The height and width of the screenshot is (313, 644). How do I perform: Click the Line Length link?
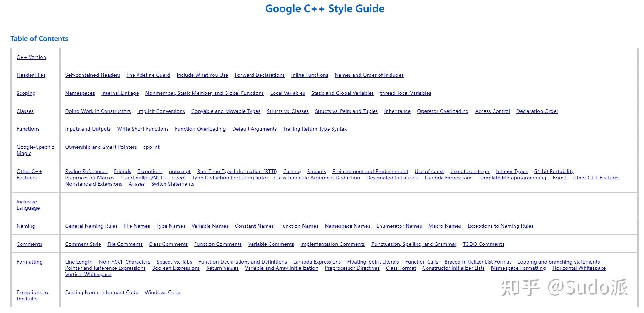(79, 262)
